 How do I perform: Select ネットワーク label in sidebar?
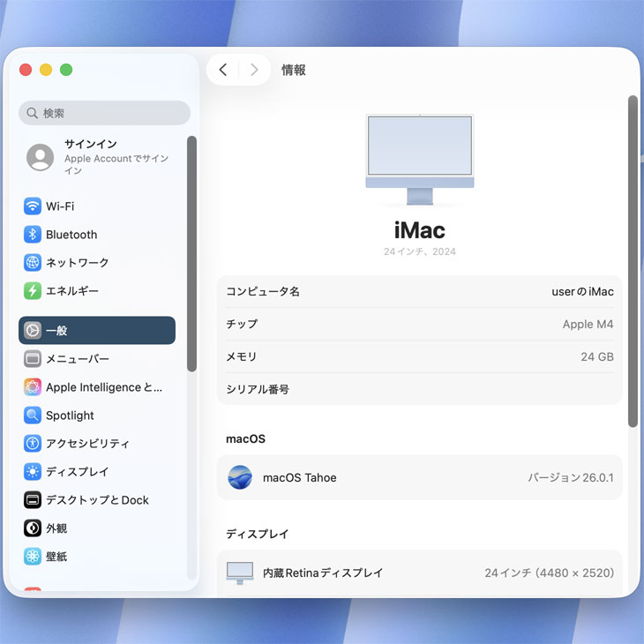click(x=78, y=262)
